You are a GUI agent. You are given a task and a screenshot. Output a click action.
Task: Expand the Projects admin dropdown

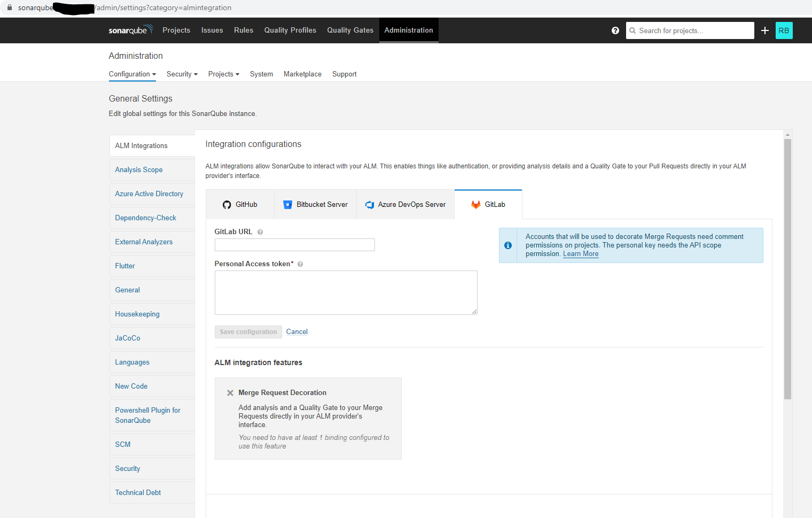tap(223, 74)
